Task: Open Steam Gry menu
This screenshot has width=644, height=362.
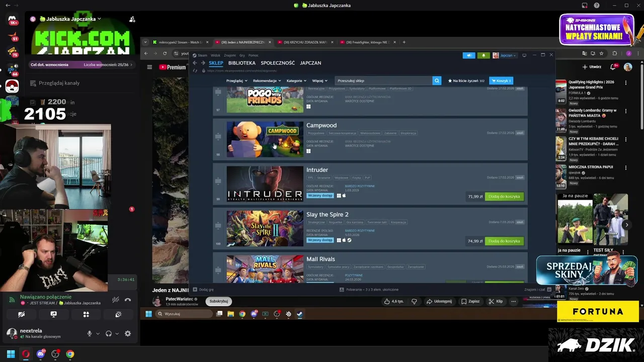Action: [x=242, y=55]
